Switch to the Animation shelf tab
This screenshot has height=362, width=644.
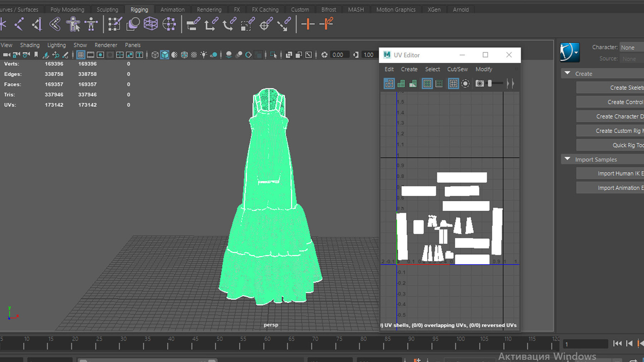click(x=172, y=10)
